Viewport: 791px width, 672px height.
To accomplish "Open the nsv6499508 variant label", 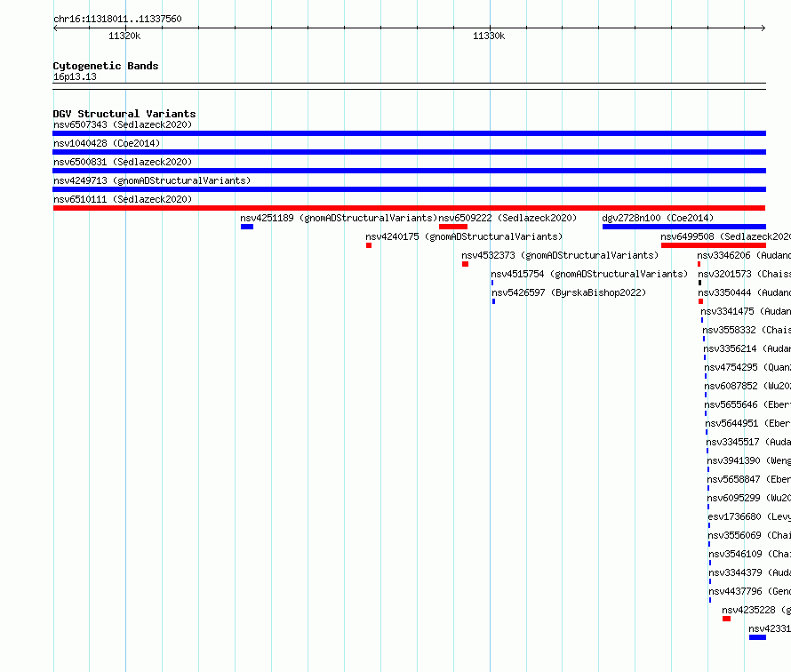I will [x=726, y=236].
